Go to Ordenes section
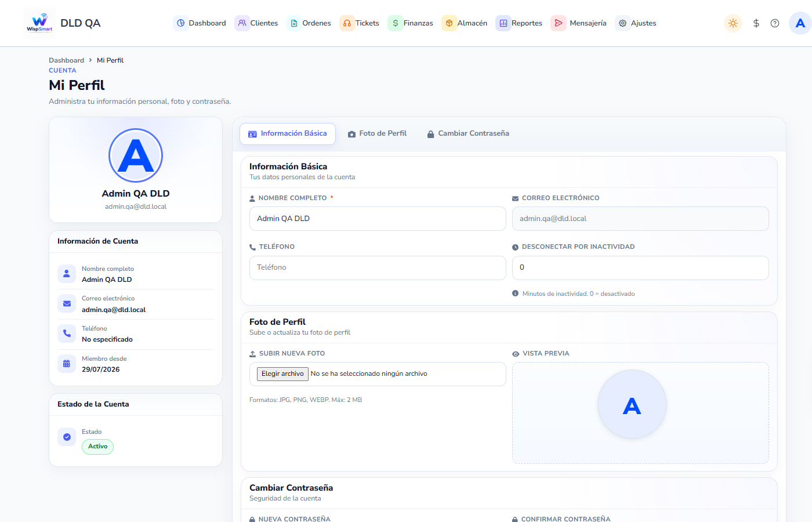Screen dimensions: 812x522 click(x=310, y=23)
